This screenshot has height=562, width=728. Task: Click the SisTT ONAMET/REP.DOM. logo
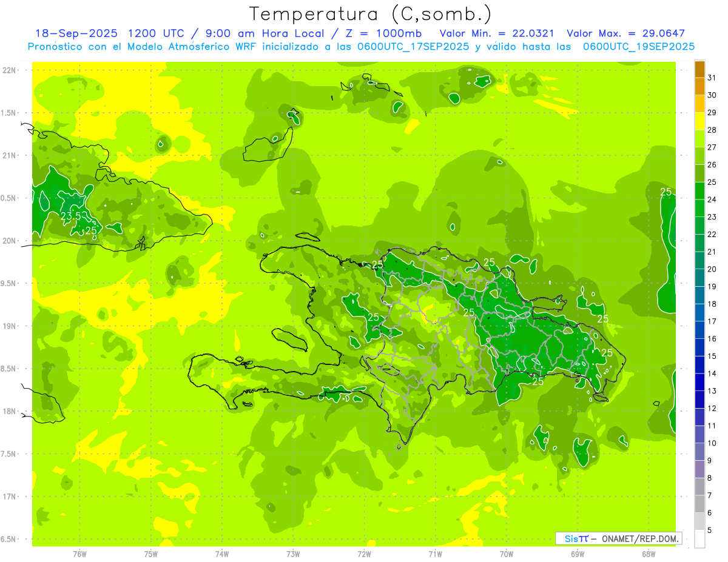(x=618, y=538)
